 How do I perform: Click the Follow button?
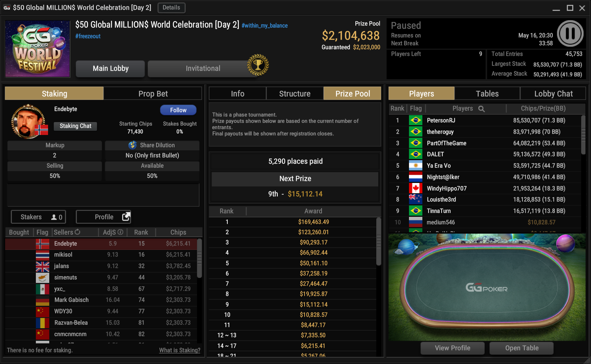(x=178, y=110)
